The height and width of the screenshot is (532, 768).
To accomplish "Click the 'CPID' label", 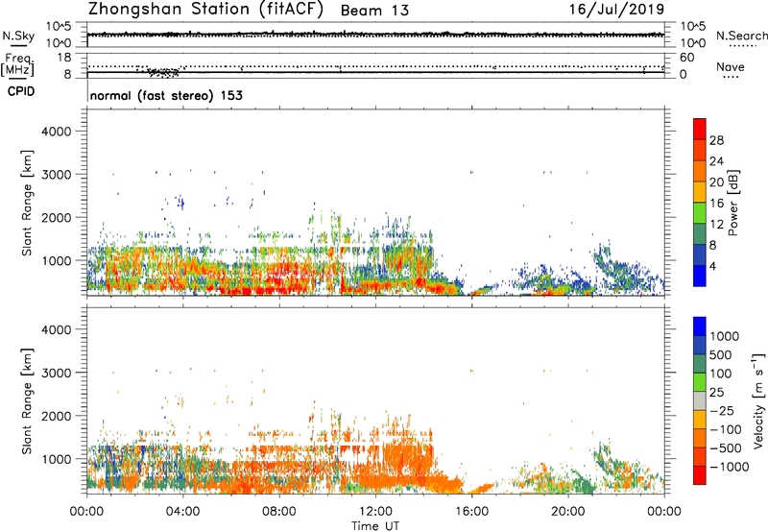I will pyautogui.click(x=21, y=91).
